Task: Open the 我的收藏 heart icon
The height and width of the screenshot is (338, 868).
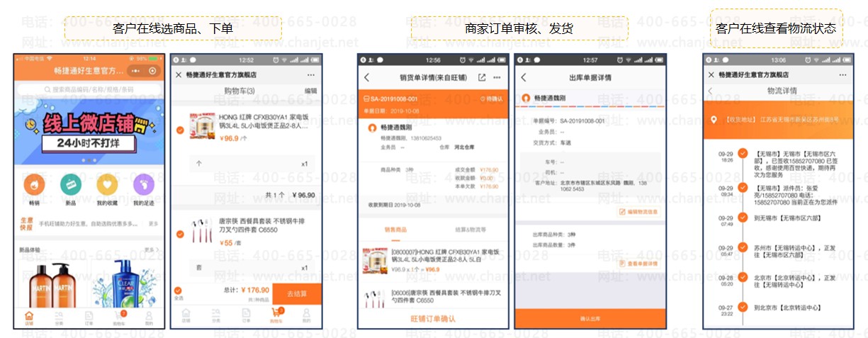Action: pyautogui.click(x=108, y=183)
